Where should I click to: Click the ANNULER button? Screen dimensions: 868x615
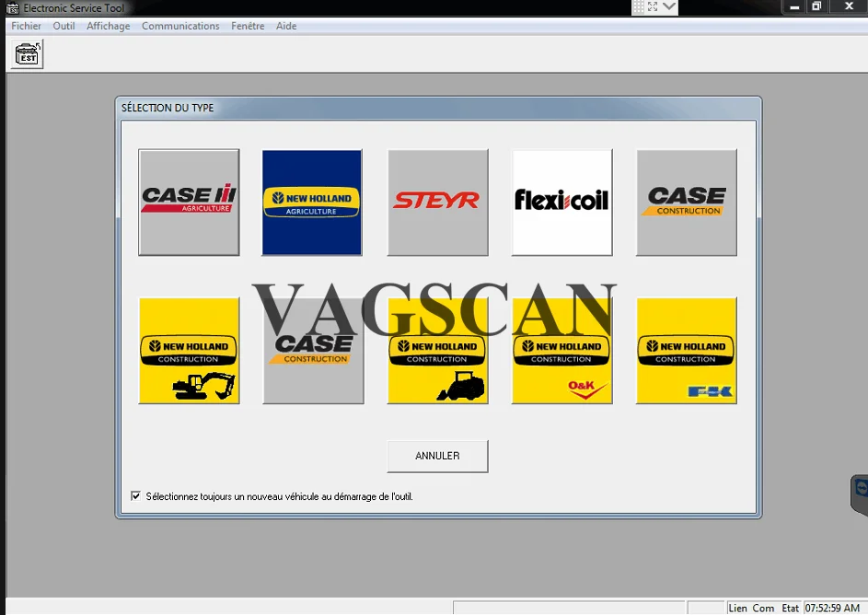tap(437, 456)
